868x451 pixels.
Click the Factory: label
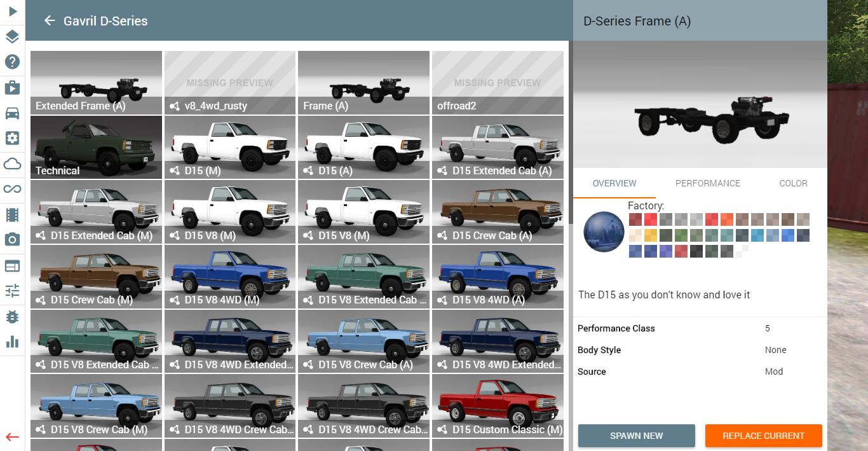[x=646, y=205]
